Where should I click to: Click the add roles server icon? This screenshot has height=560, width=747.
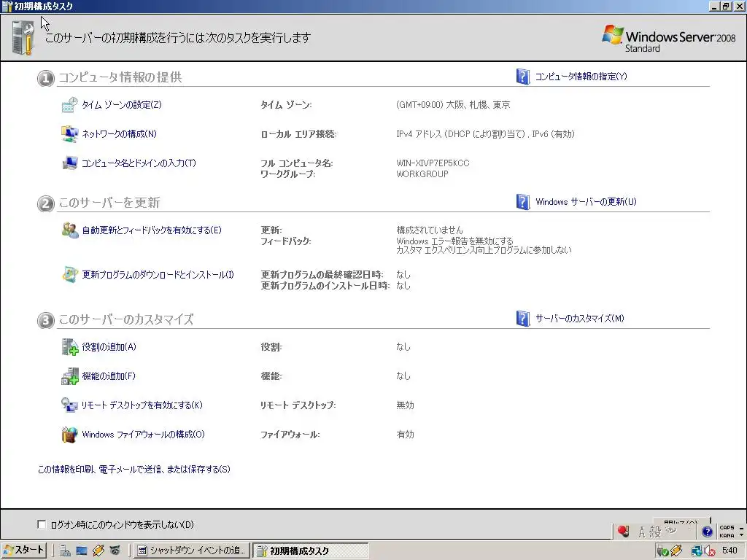point(70,346)
